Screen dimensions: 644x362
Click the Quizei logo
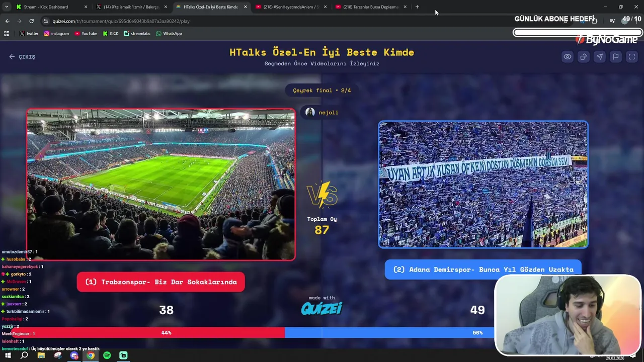[x=322, y=308]
